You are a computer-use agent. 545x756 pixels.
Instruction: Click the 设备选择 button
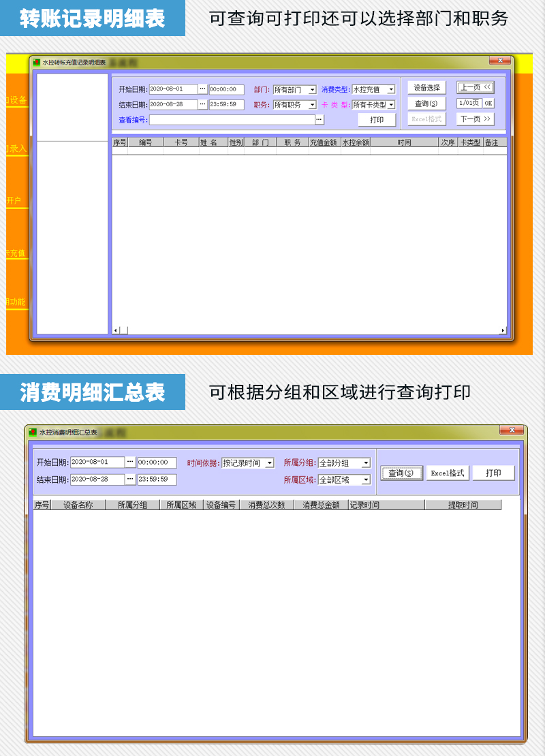point(426,88)
